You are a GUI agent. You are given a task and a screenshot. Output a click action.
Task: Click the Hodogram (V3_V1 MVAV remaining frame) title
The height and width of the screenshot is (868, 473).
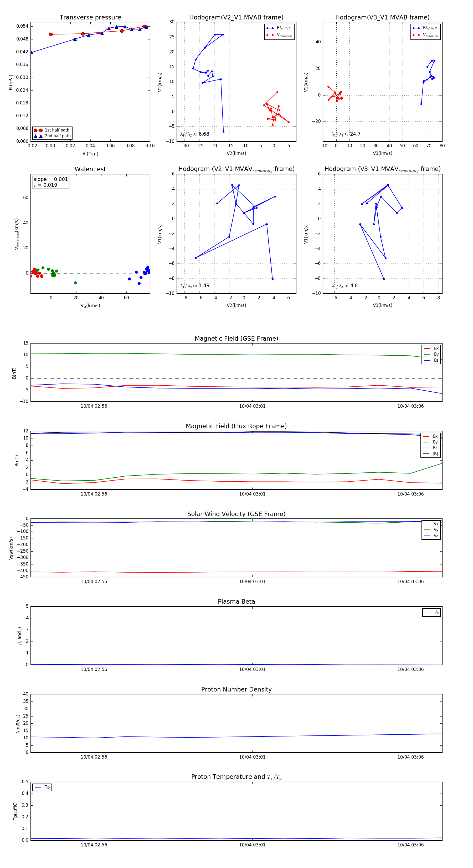(x=382, y=169)
